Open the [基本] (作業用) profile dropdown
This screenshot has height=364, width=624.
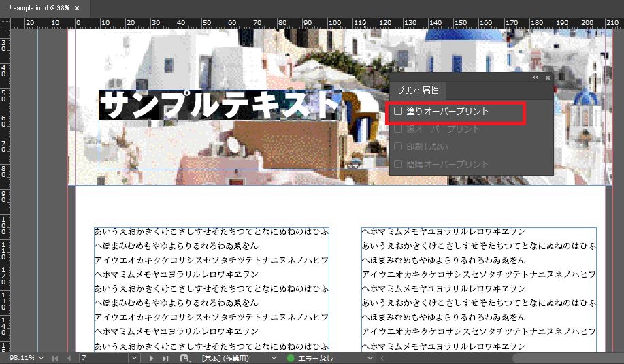(274, 358)
